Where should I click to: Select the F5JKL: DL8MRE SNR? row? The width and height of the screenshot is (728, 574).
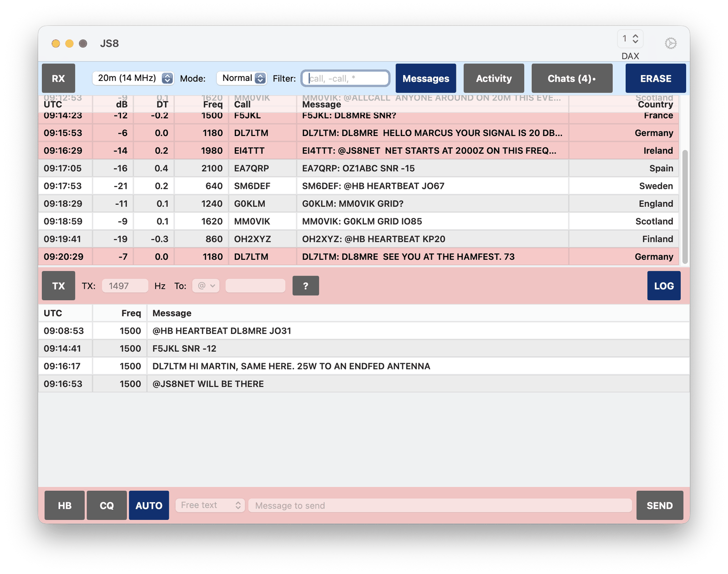coord(359,117)
